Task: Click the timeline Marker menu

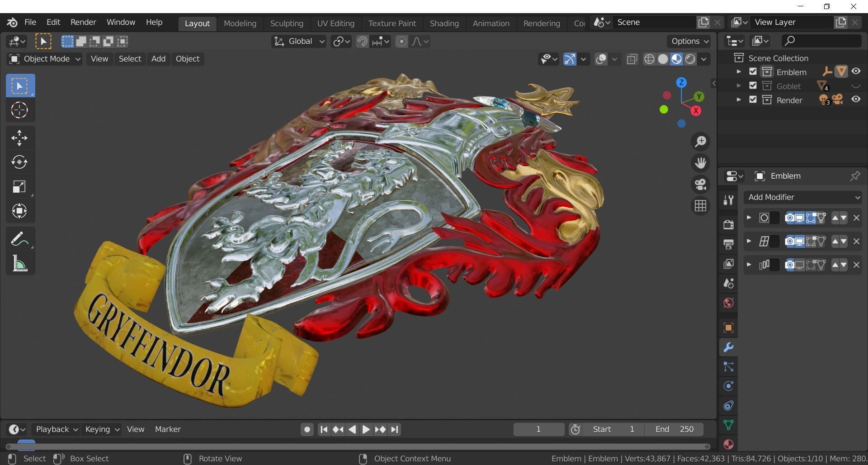Action: (168, 429)
